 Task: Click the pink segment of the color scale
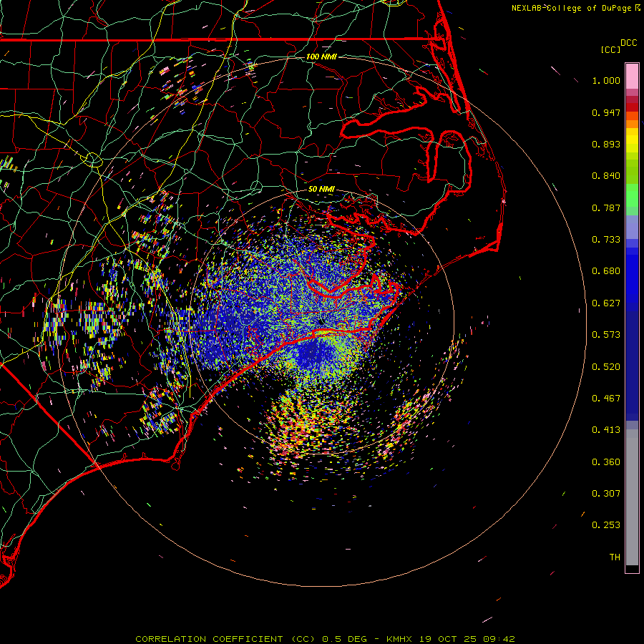(632, 76)
